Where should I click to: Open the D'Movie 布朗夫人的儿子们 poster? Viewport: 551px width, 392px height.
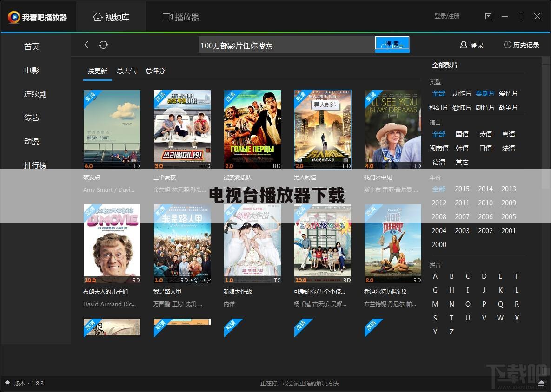(112, 244)
